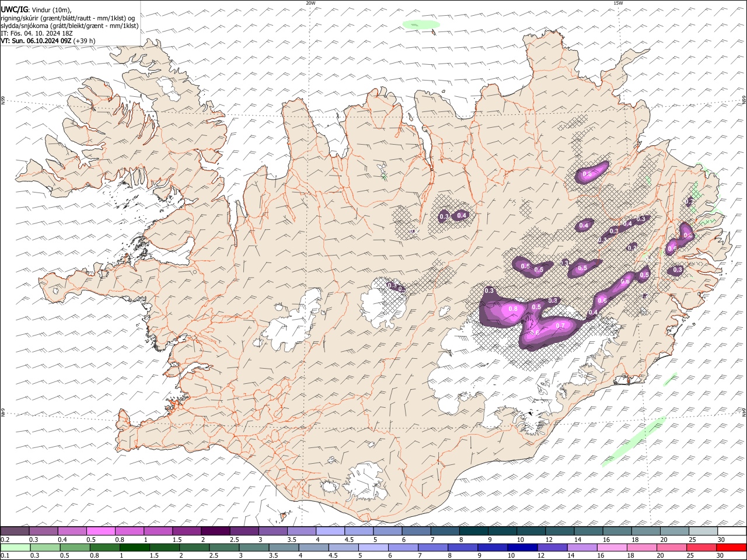747x560 pixels.
Task: Click bottom scale deep blue swatch at 10
Action: [522, 547]
